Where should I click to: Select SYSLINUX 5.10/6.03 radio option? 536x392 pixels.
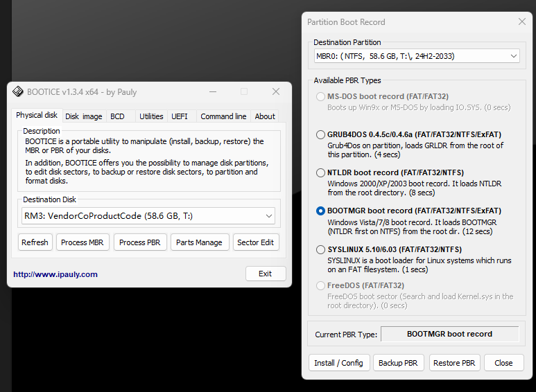(320, 249)
